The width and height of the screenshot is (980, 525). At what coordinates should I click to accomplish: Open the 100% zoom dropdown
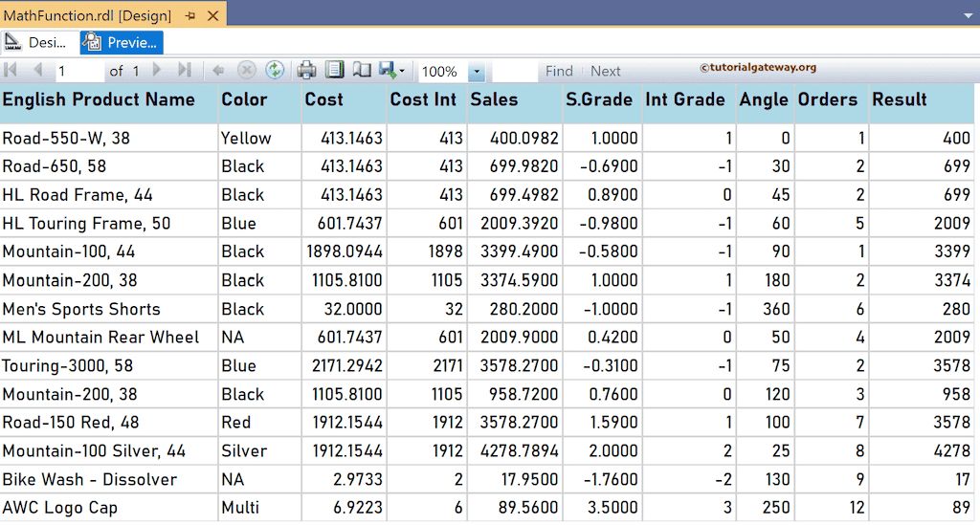[477, 71]
